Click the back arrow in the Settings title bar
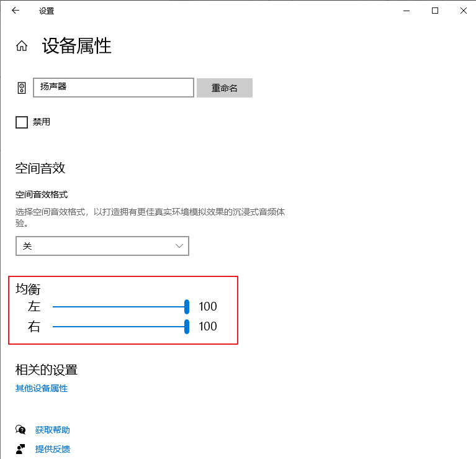Image resolution: width=476 pixels, height=459 pixels. click(16, 11)
